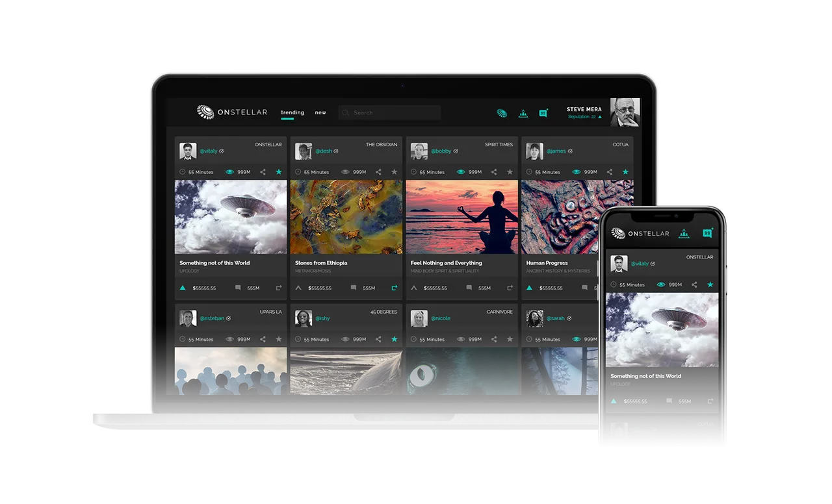Open the meditation sunset image on @bobby's post
Image resolution: width=832 pixels, height=504 pixels.
click(x=462, y=217)
